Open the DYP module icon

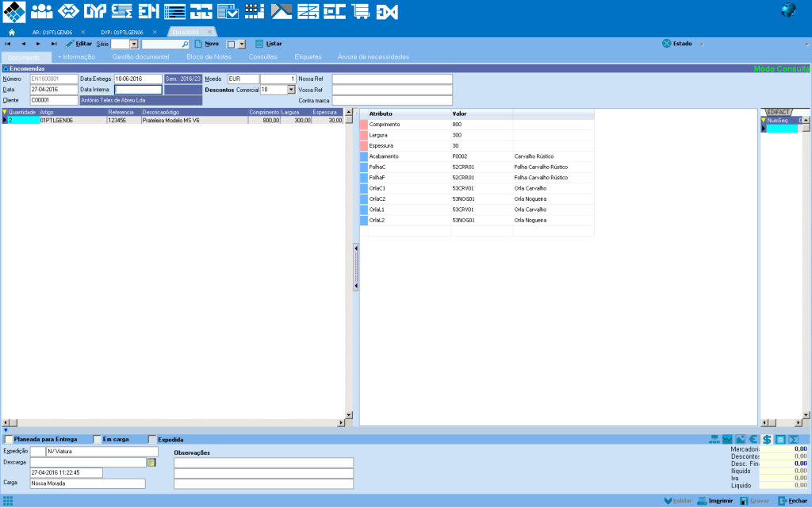(94, 11)
